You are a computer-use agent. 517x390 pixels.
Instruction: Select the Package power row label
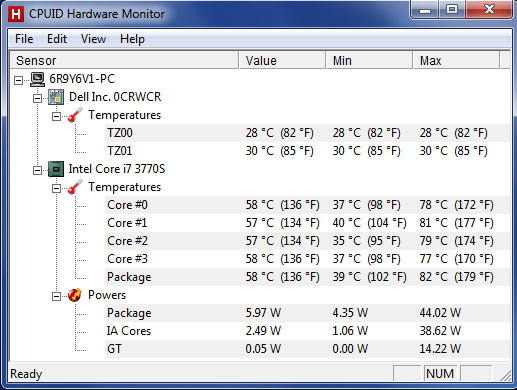tap(129, 313)
